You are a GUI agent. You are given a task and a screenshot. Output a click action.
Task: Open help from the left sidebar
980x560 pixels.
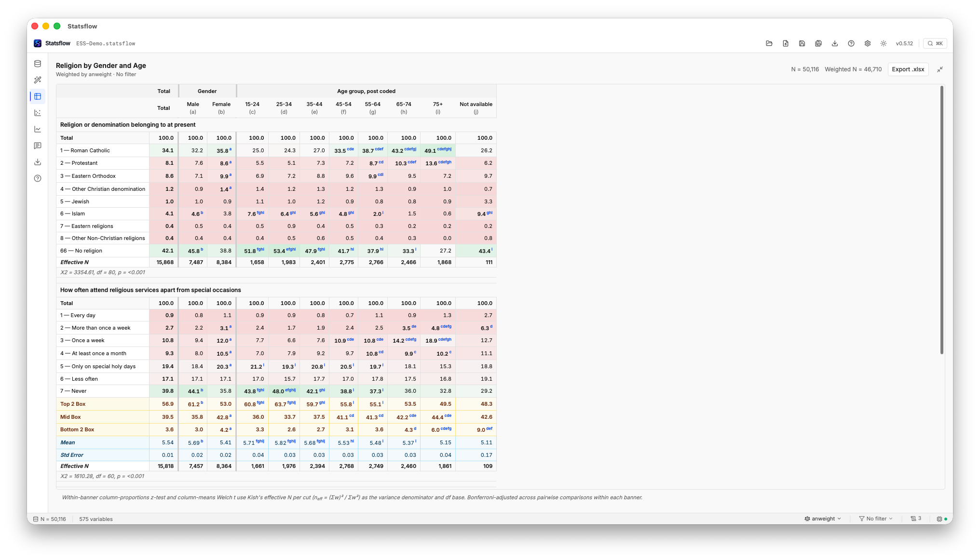click(38, 178)
